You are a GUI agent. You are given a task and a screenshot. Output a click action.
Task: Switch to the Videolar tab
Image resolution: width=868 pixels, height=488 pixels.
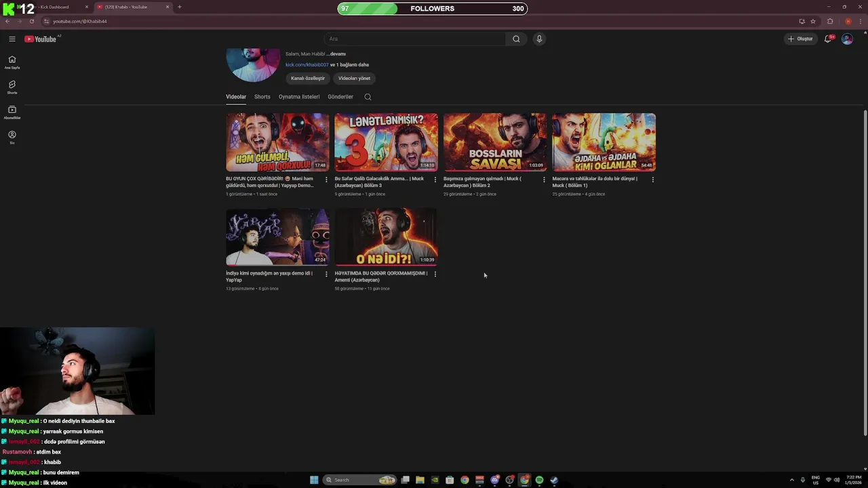pyautogui.click(x=236, y=97)
